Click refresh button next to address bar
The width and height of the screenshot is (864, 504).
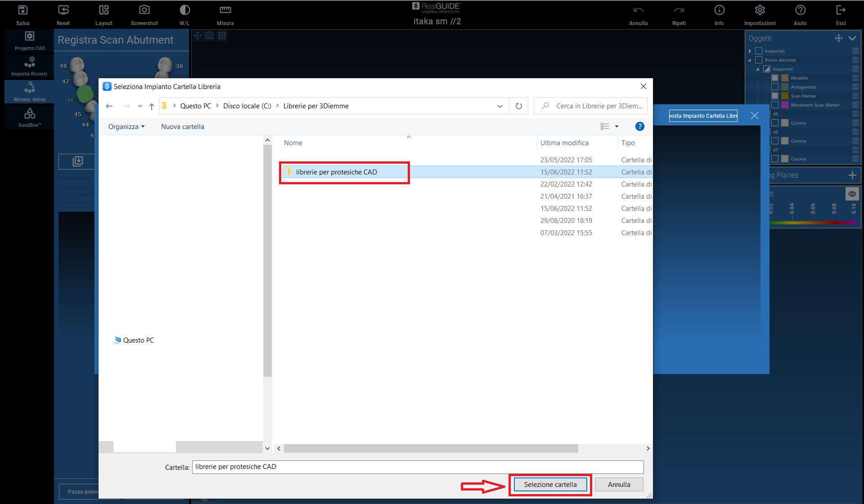(x=518, y=106)
